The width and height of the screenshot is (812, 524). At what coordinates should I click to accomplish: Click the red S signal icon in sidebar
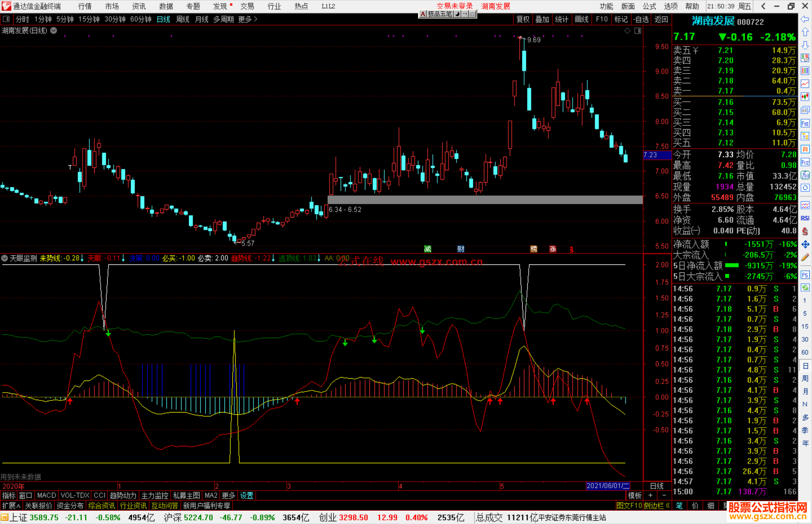(805, 231)
